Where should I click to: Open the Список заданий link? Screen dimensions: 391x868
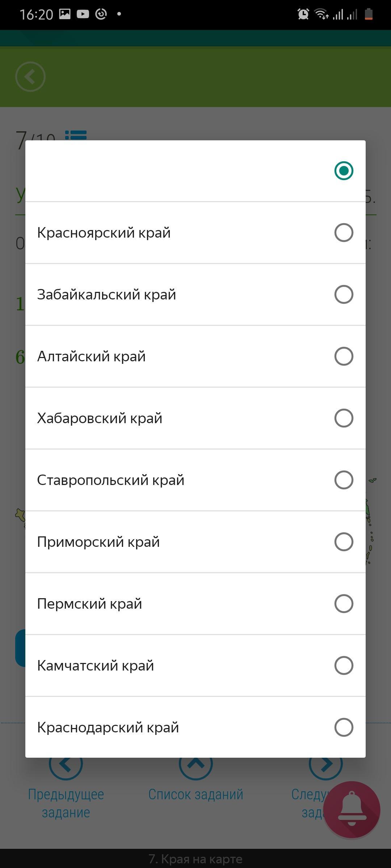195,795
